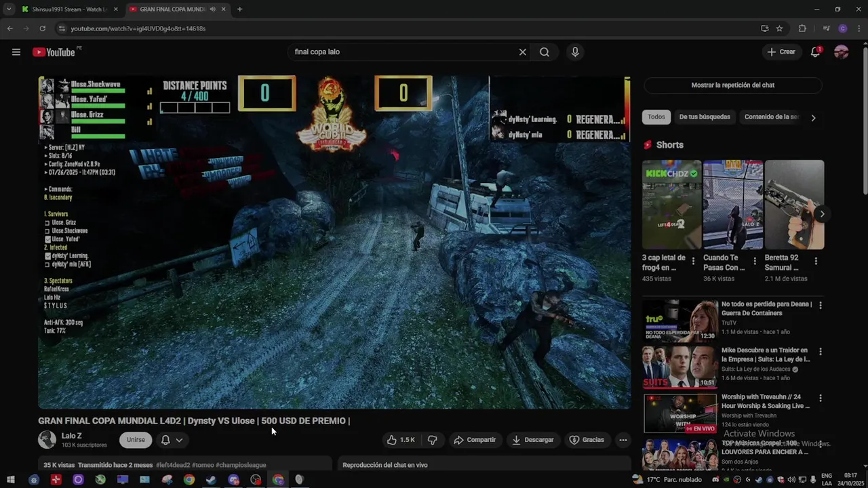Image resolution: width=868 pixels, height=488 pixels.
Task: Open taskbar clock showing 03:17
Action: [850, 480]
